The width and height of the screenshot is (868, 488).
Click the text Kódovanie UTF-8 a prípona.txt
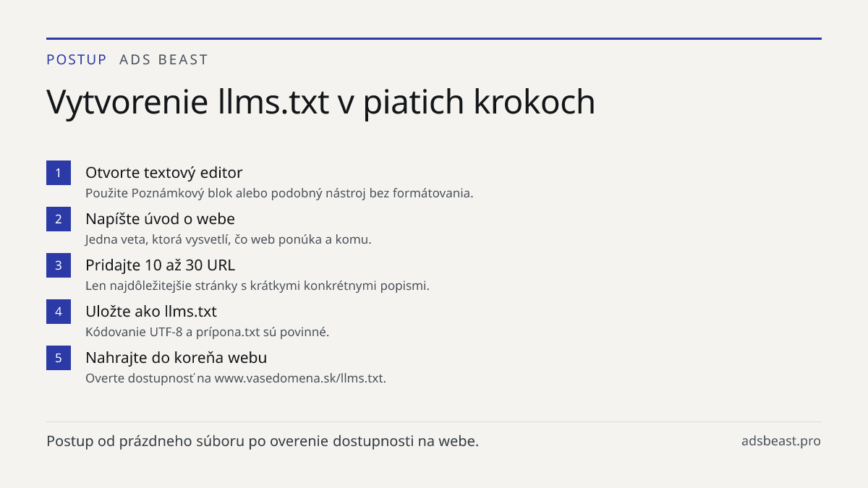point(208,332)
